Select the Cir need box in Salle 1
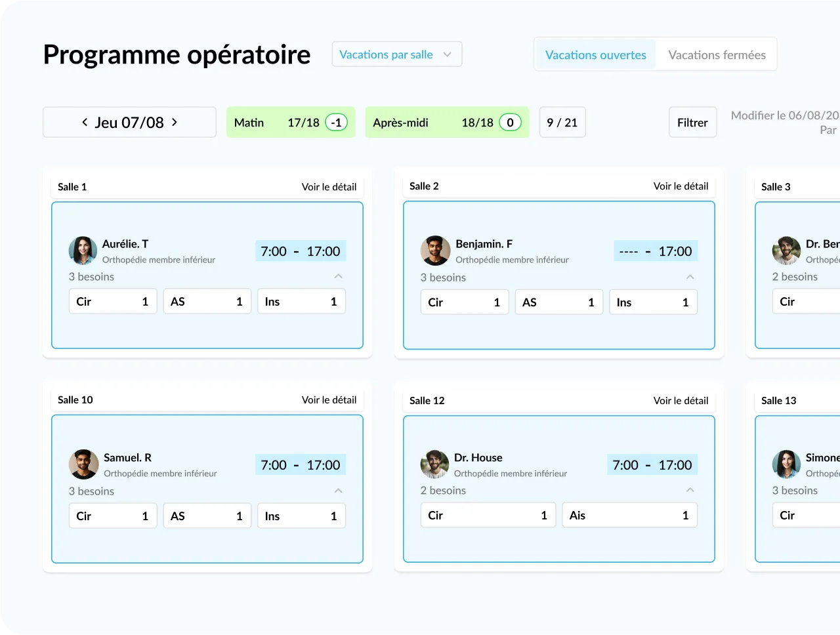The width and height of the screenshot is (840, 635). [113, 302]
